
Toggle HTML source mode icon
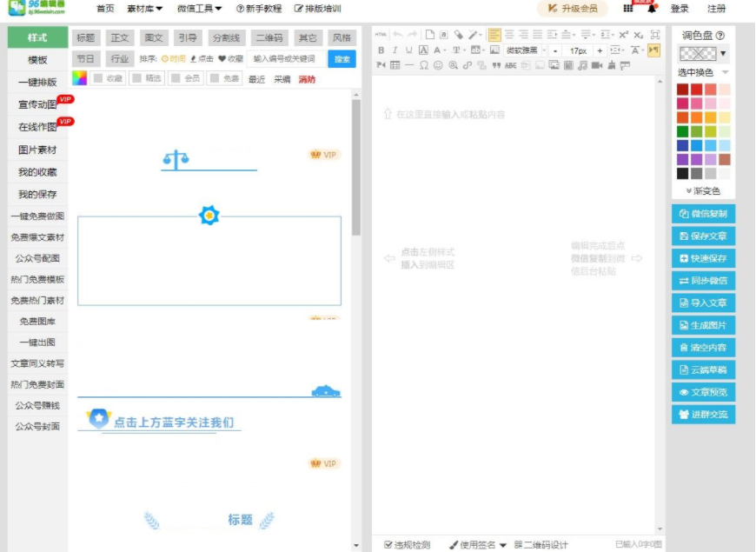pos(381,35)
